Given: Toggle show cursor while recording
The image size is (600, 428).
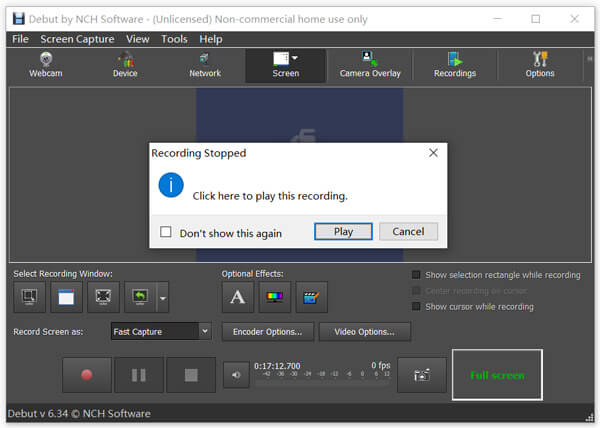Looking at the screenshot, I should 417,306.
